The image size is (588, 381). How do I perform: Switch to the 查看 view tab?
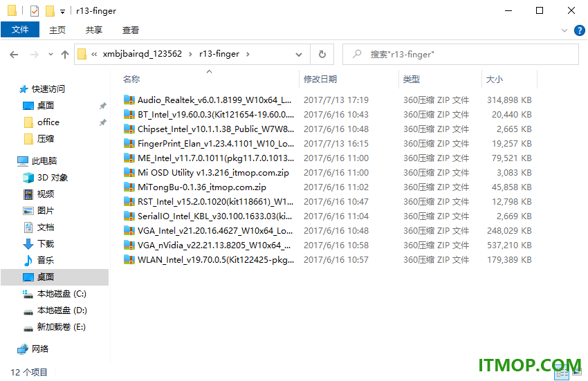point(131,30)
